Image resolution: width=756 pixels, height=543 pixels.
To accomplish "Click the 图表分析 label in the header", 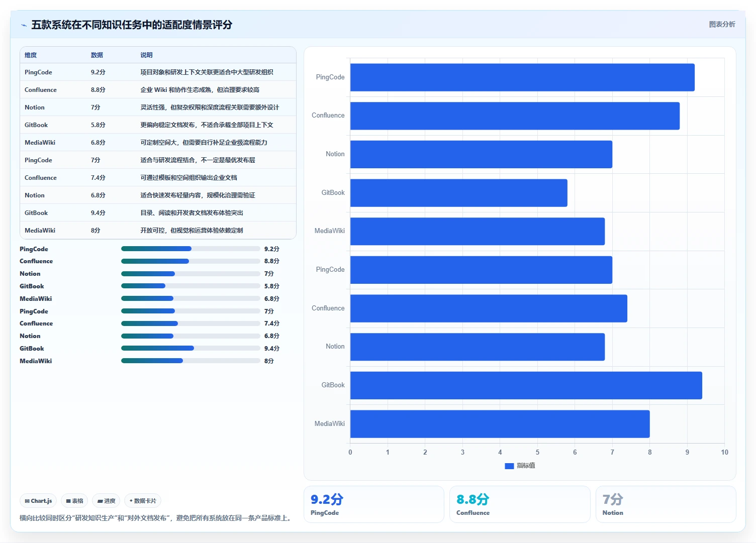I will [x=722, y=24].
